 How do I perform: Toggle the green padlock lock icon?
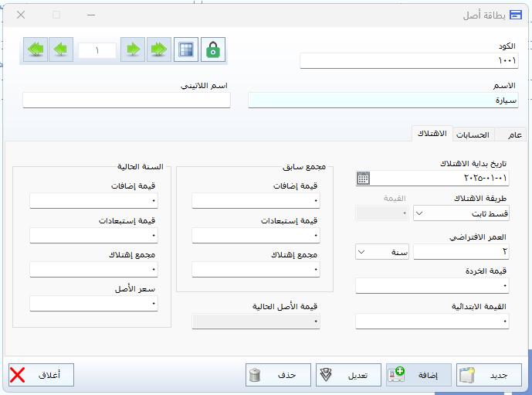click(x=213, y=49)
